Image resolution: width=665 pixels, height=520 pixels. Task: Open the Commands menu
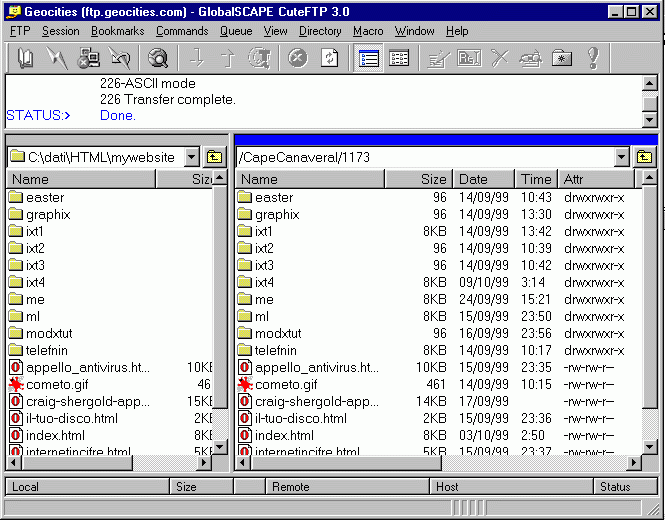[182, 31]
